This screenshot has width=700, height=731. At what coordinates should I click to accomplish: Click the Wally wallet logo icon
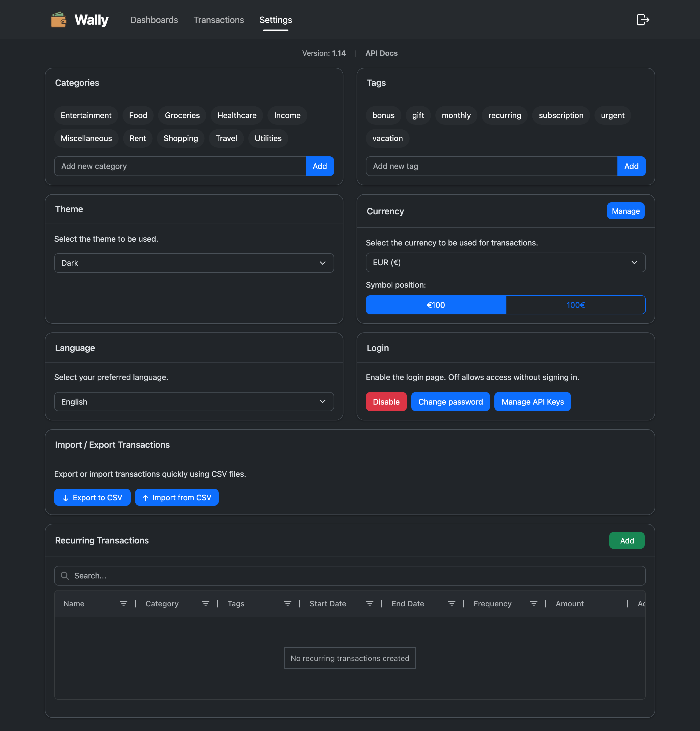[x=59, y=20]
